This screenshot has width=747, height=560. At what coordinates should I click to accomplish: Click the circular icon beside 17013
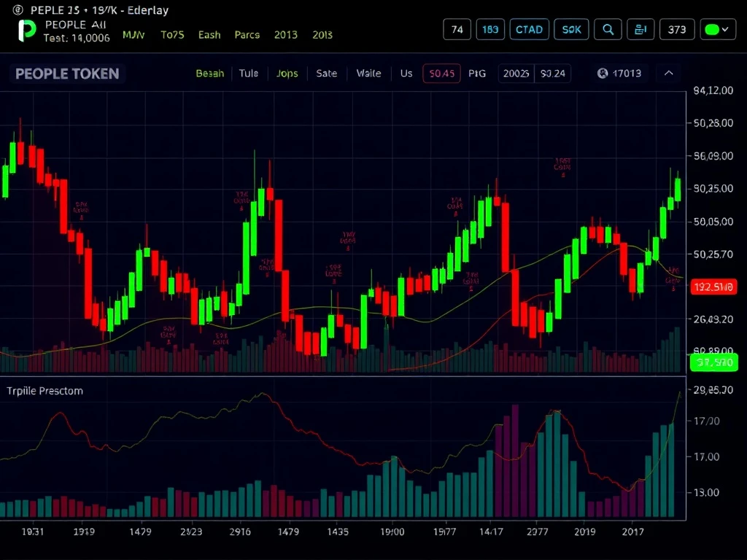(603, 74)
